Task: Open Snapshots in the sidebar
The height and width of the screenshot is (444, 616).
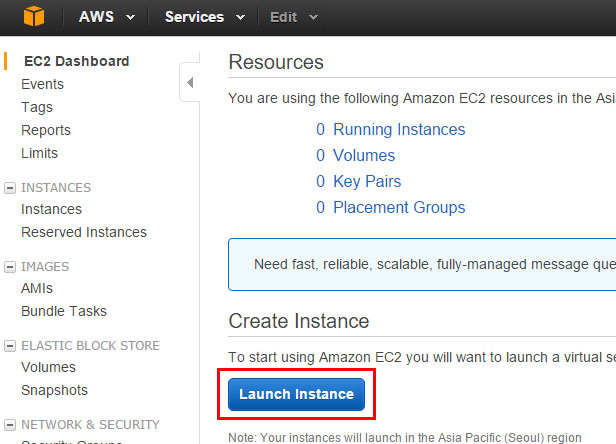Action: click(55, 390)
